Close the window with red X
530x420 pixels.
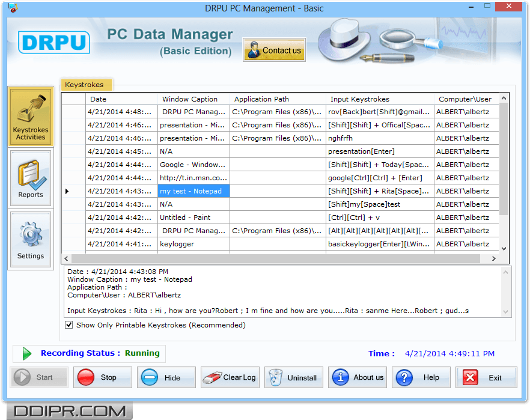[x=509, y=6]
